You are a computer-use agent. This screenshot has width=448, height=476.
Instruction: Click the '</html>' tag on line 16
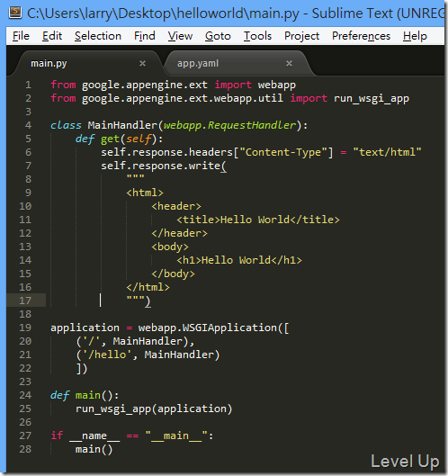pos(148,287)
